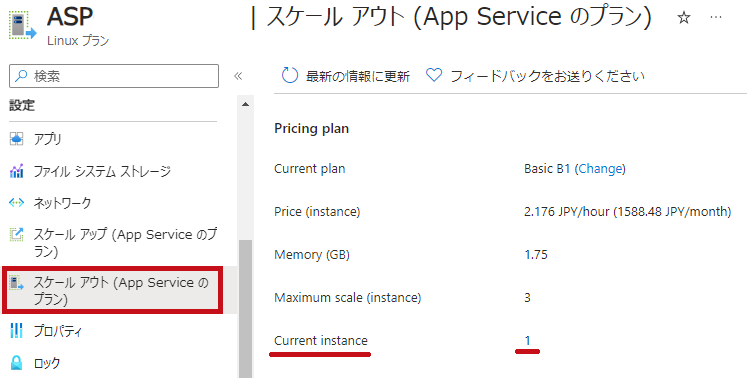Click the Change pricing plan link
The image size is (747, 378).
click(600, 169)
